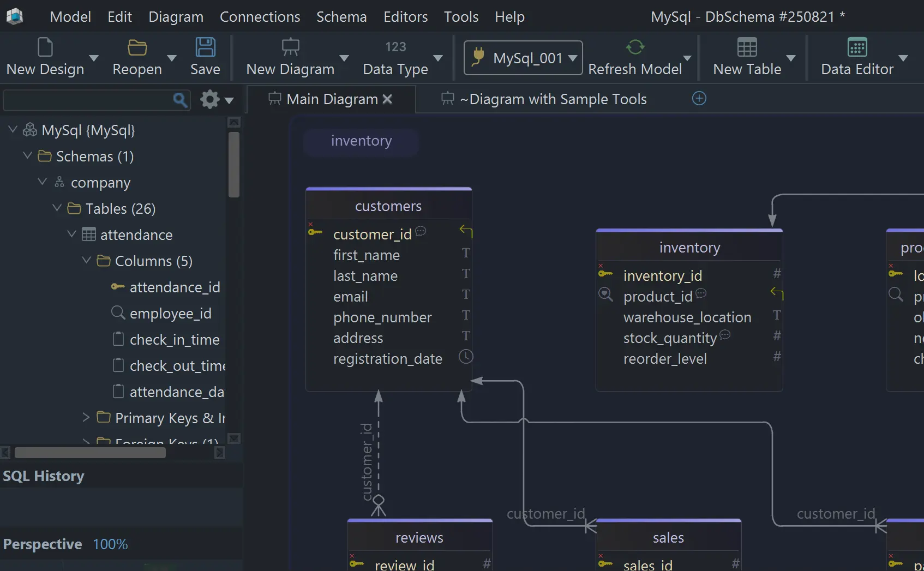Viewport: 924px width, 571px height.
Task: Open the Connections menu
Action: [x=260, y=17]
